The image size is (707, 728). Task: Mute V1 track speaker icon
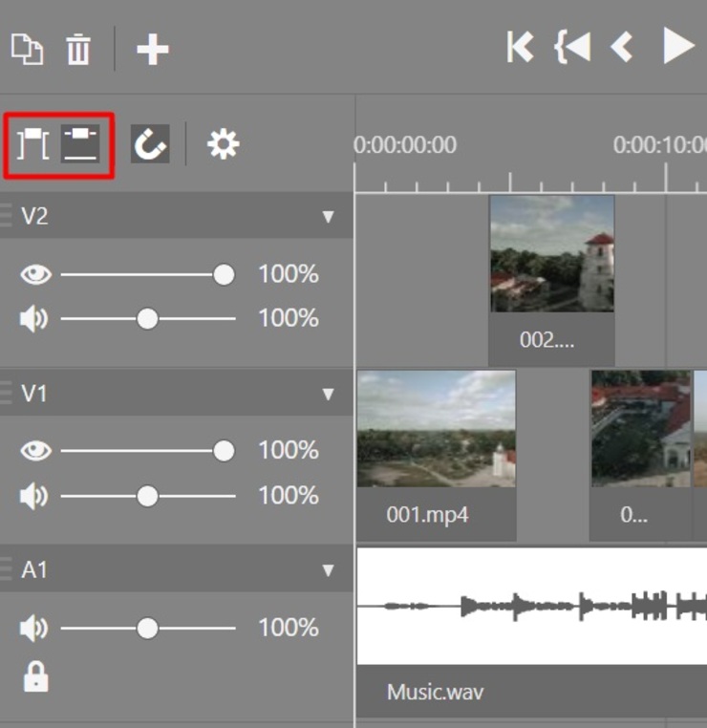[x=33, y=496]
